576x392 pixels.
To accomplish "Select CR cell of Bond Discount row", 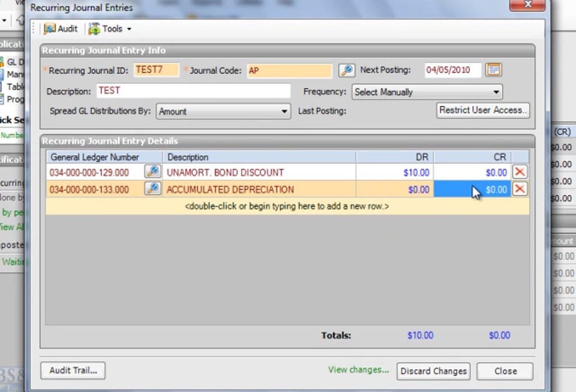I will click(472, 173).
